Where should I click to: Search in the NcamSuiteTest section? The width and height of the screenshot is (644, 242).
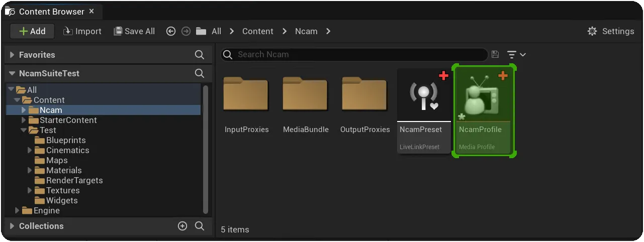click(200, 73)
